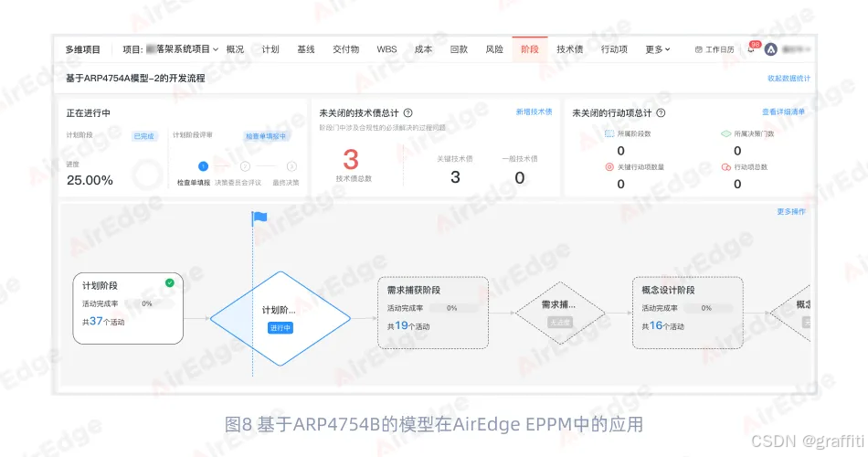Switch to the 回款 tab

pyautogui.click(x=459, y=49)
